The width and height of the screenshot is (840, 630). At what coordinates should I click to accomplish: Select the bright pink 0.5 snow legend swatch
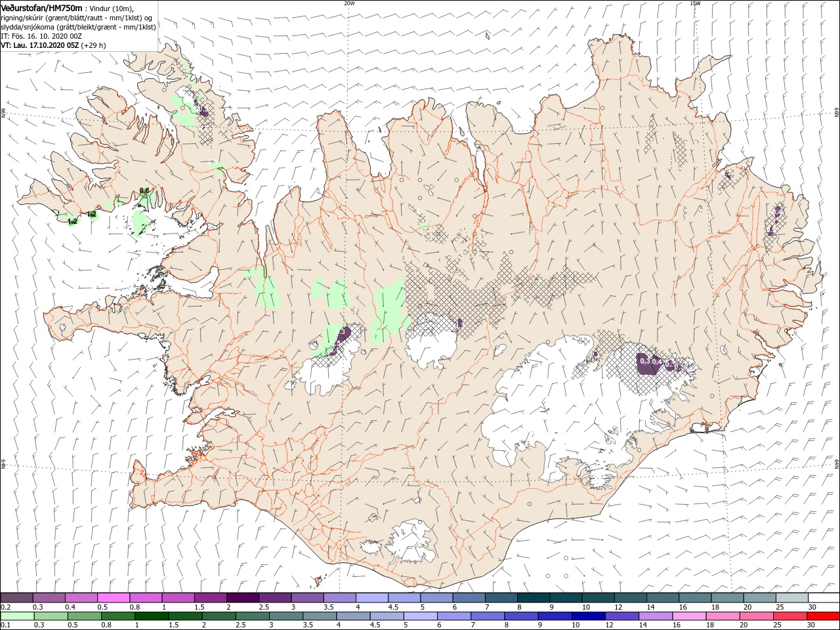(x=114, y=598)
